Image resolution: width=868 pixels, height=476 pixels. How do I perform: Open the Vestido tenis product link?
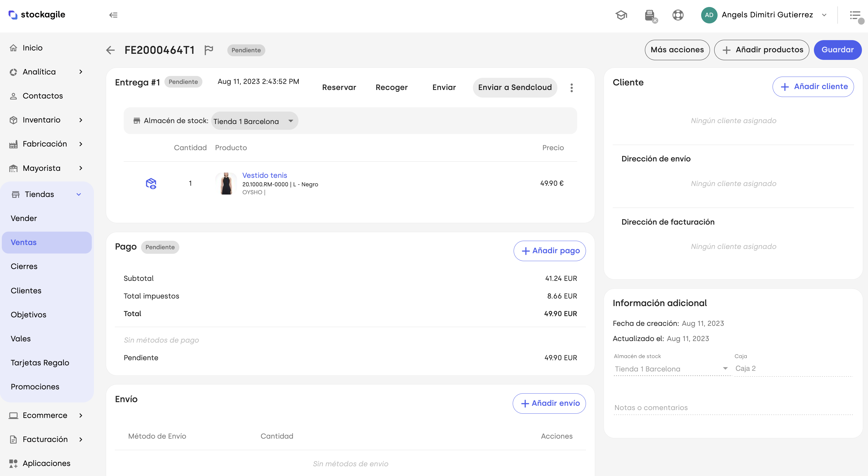coord(264,175)
